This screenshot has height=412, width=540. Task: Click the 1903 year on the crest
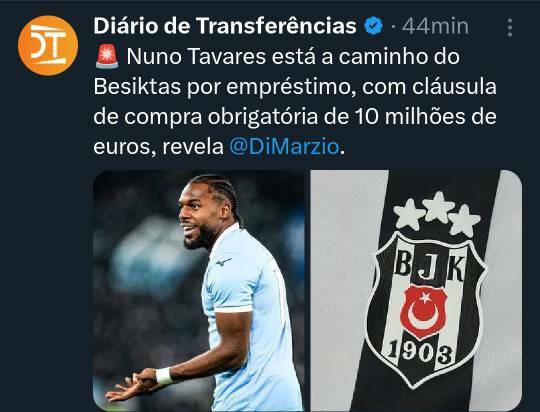click(x=419, y=353)
